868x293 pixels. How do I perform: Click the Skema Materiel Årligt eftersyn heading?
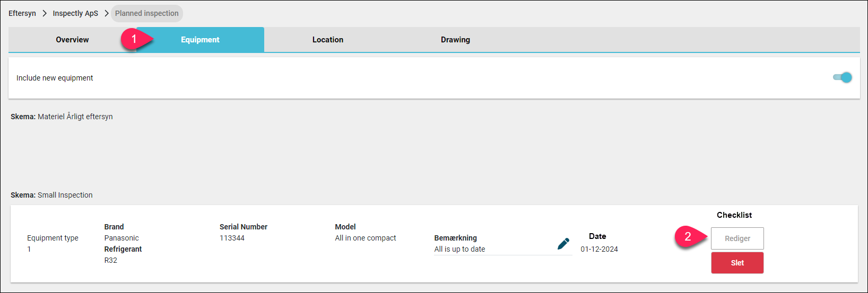coord(62,117)
